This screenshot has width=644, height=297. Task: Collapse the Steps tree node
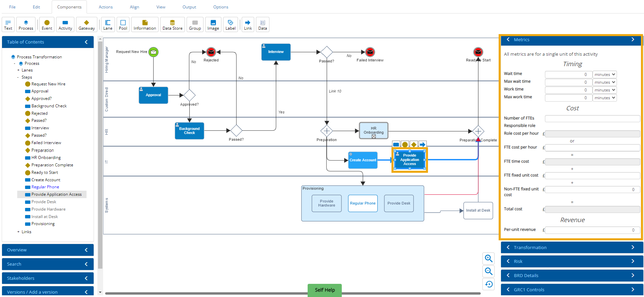point(18,77)
